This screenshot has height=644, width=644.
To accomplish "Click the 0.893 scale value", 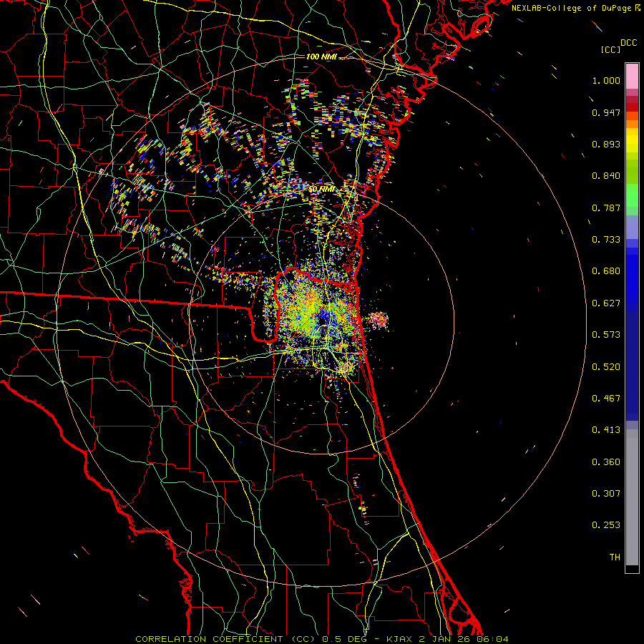I will (606, 144).
